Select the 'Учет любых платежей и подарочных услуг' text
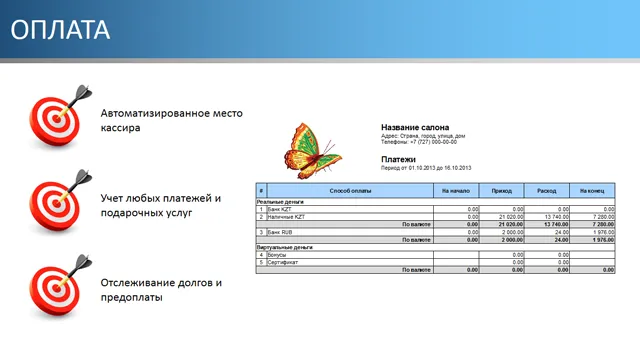Image resolution: width=640 pixels, height=360 pixels. click(160, 205)
